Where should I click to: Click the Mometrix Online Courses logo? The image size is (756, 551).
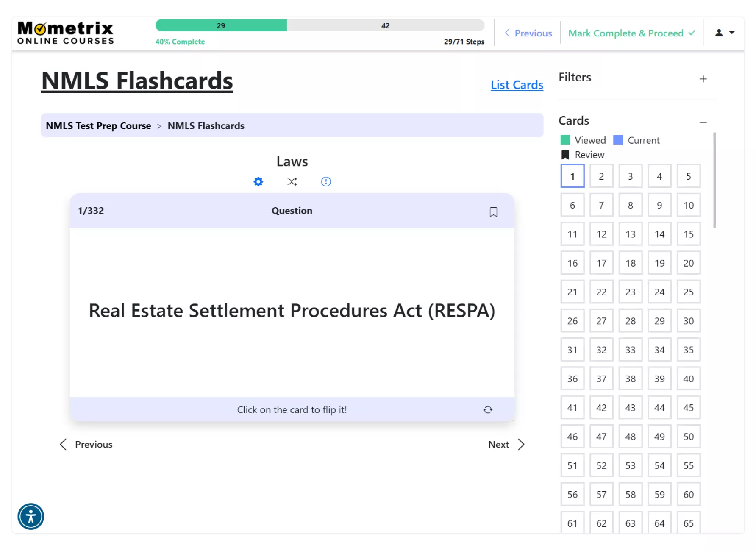(x=66, y=33)
